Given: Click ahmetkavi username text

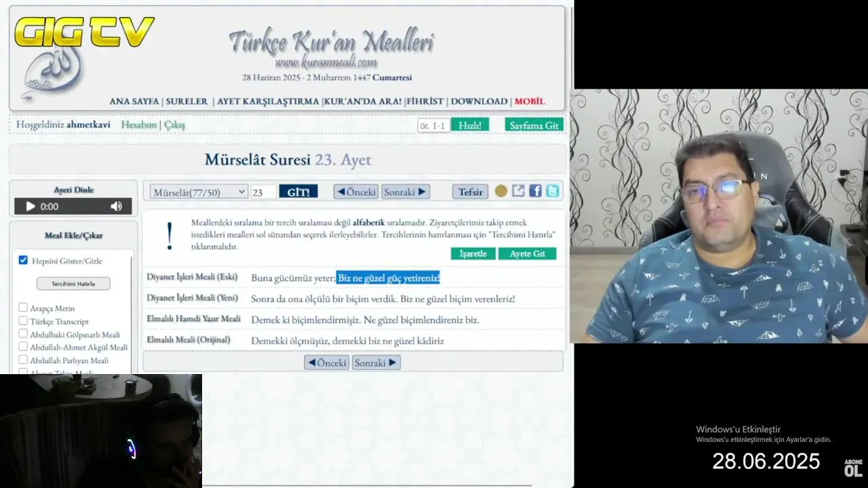Looking at the screenshot, I should (x=88, y=125).
